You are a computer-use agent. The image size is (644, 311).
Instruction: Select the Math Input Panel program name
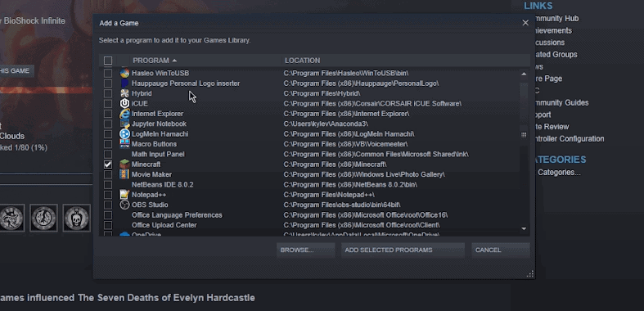158,154
